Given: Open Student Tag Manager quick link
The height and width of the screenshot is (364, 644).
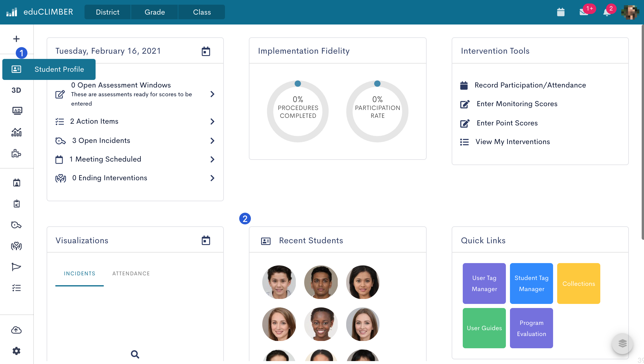Looking at the screenshot, I should coord(532,283).
